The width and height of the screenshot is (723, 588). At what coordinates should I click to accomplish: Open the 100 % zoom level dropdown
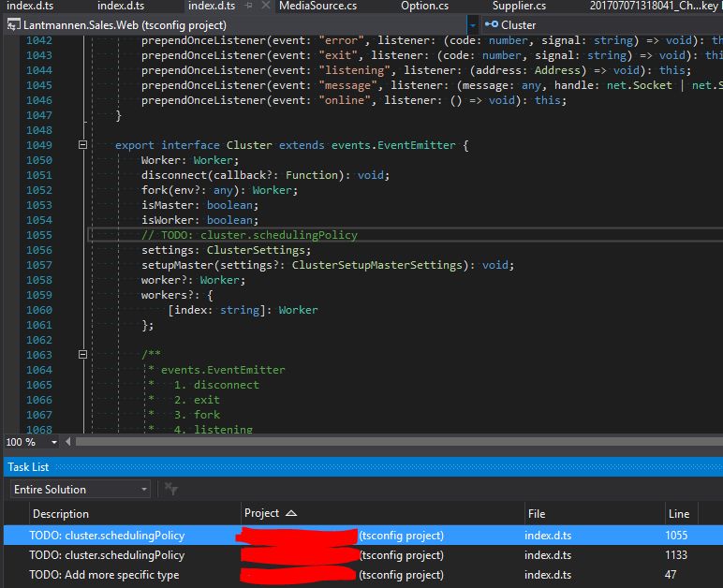pos(54,442)
